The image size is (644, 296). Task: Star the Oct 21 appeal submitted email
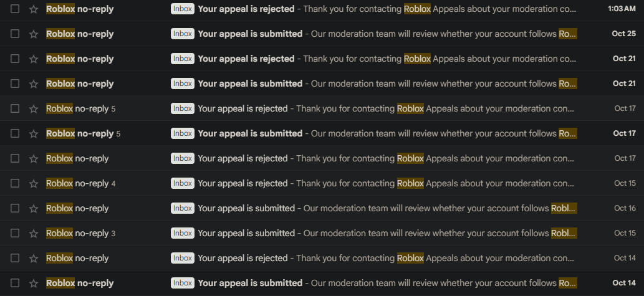34,84
